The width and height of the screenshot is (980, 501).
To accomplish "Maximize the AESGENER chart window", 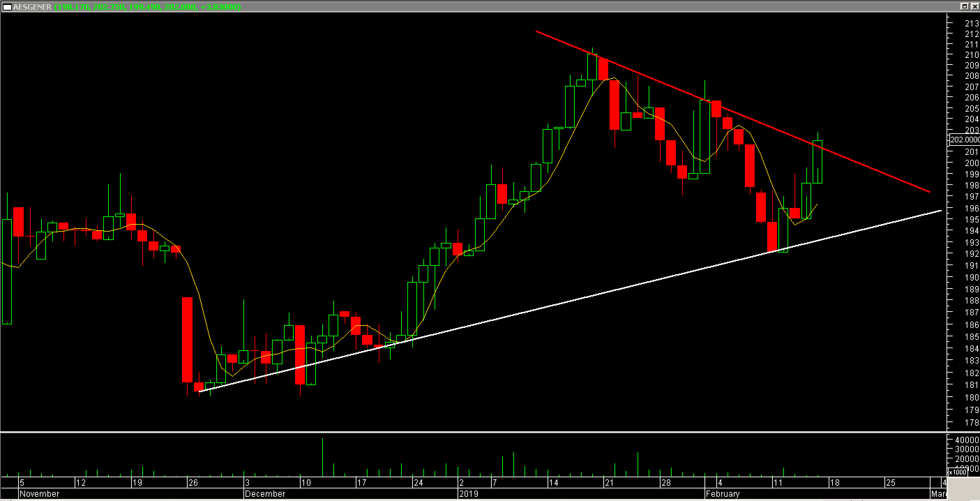I will 964,6.
